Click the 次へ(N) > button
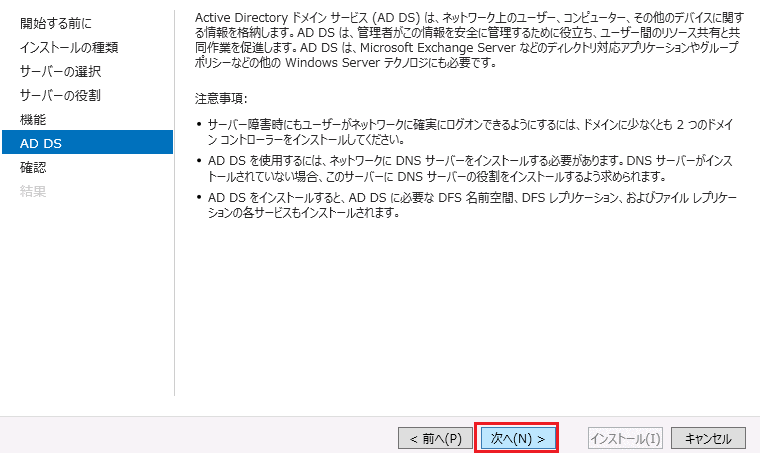 (518, 438)
